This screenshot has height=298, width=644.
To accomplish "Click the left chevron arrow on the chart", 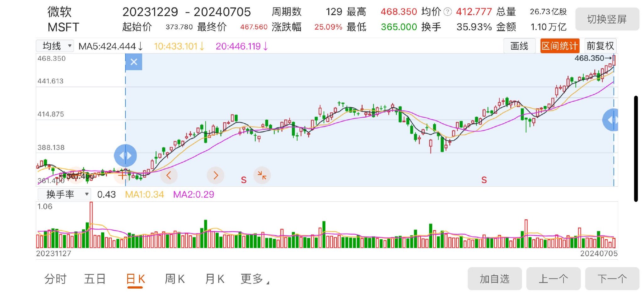I will [169, 175].
